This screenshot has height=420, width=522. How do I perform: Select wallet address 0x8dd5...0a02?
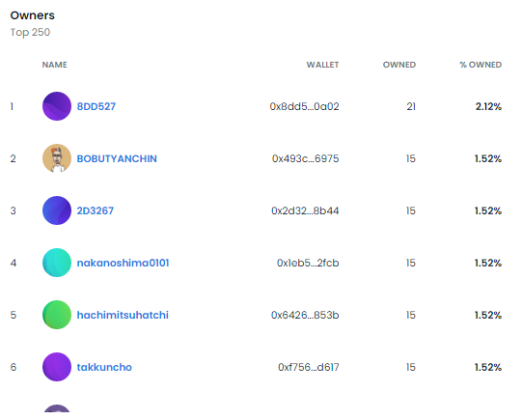[304, 106]
